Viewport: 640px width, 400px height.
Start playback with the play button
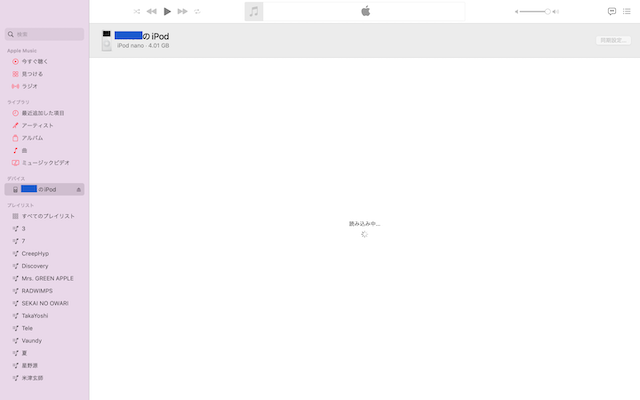167,11
